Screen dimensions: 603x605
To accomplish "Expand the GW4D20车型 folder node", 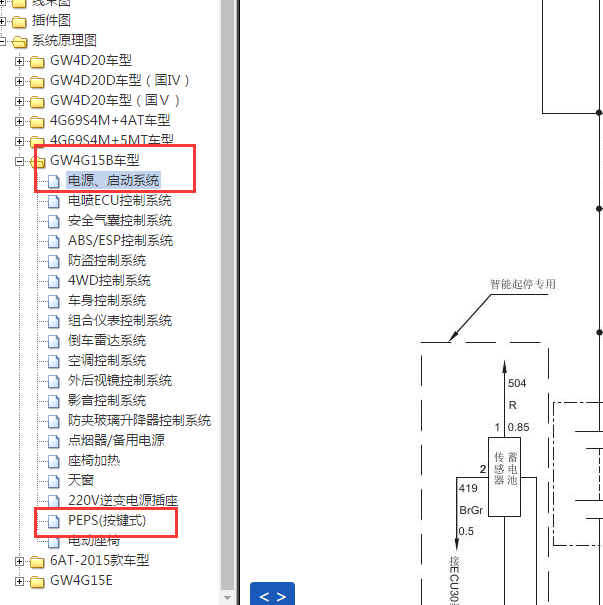I will [x=19, y=61].
